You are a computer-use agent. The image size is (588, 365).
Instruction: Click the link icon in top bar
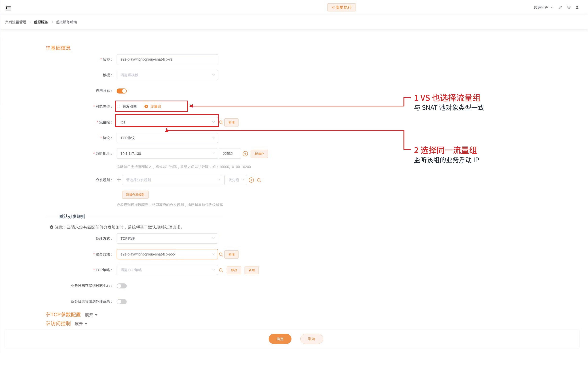(560, 7)
